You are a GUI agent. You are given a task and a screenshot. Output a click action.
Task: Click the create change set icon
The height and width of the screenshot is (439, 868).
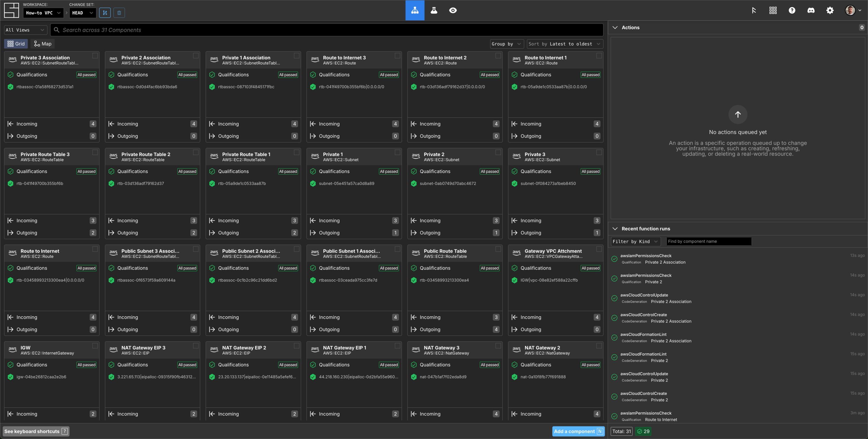pyautogui.click(x=105, y=13)
